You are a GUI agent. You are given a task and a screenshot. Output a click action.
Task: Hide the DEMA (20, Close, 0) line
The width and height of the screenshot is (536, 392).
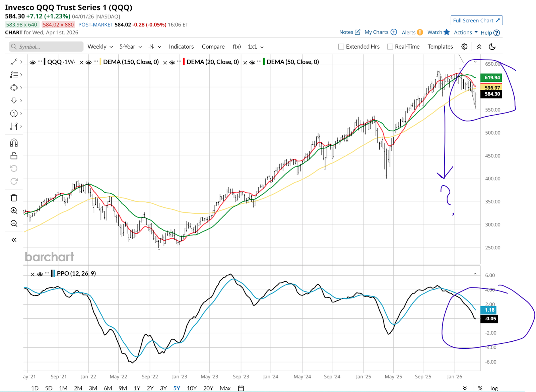click(x=172, y=62)
